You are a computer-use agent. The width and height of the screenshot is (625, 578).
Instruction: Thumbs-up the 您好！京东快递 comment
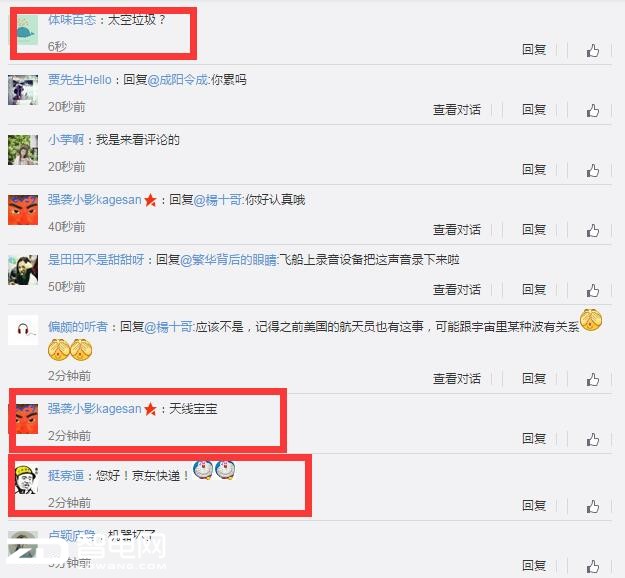pos(593,506)
